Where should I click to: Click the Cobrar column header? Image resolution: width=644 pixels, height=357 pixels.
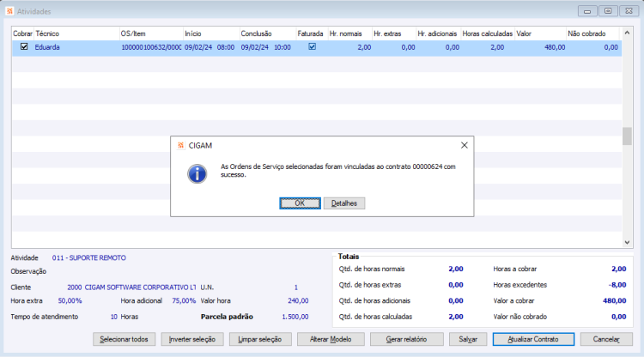[23, 33]
